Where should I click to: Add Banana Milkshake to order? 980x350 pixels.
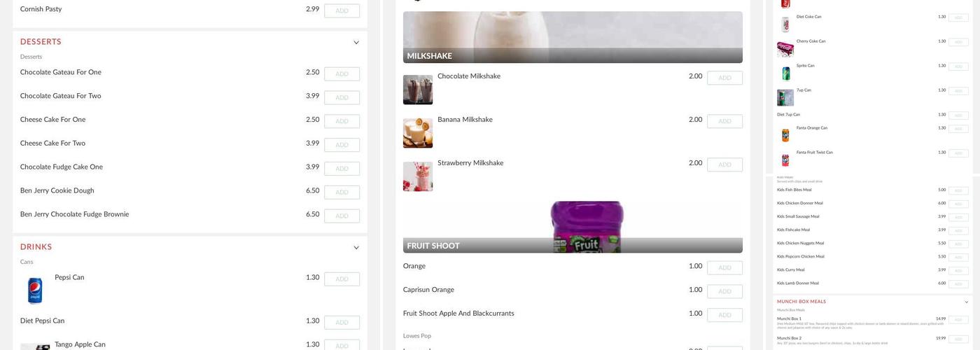724,122
